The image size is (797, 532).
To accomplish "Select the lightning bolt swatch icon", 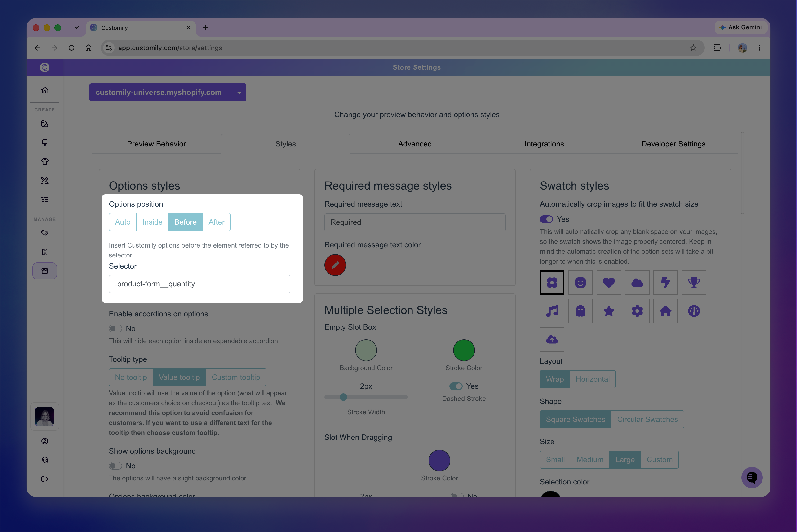I will tap(665, 283).
